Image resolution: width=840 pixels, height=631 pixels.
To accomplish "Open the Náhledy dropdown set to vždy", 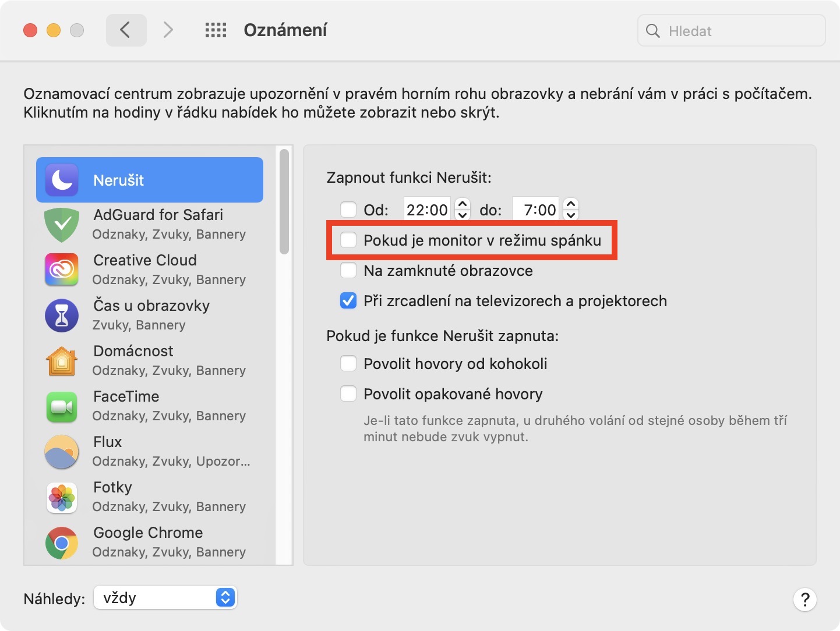I will [x=165, y=598].
